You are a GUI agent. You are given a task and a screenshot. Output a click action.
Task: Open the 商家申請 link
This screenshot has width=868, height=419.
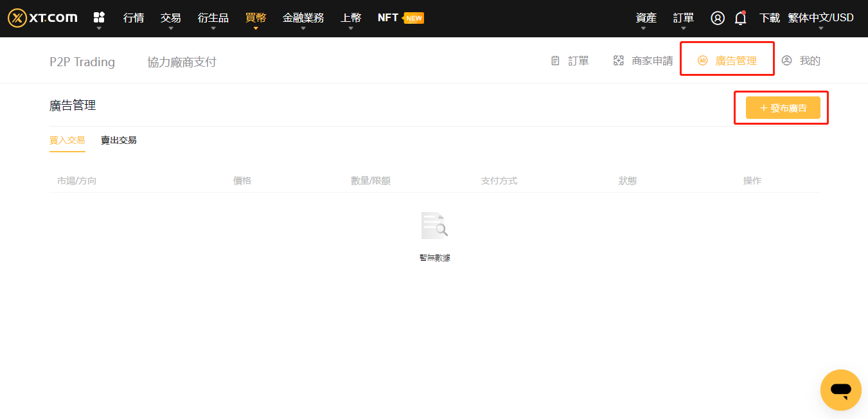653,61
